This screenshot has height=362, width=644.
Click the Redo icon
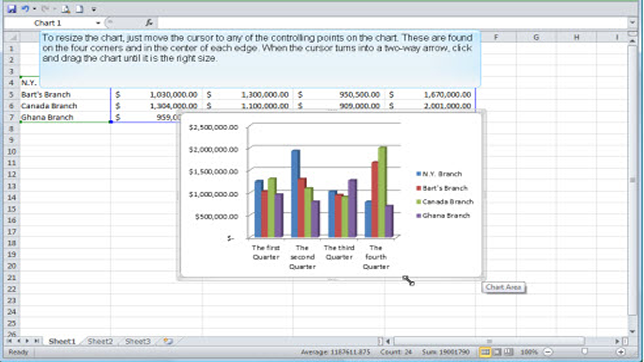point(45,9)
